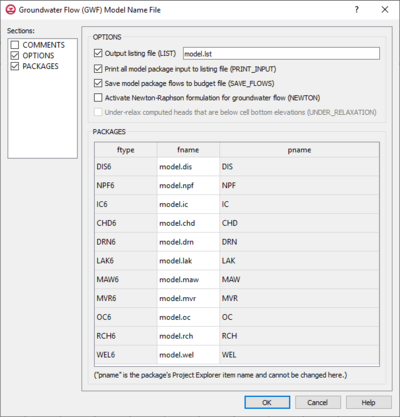This screenshot has width=400, height=417.
Task: Toggle Output listing file (LIST) checkbox
Action: tap(98, 53)
